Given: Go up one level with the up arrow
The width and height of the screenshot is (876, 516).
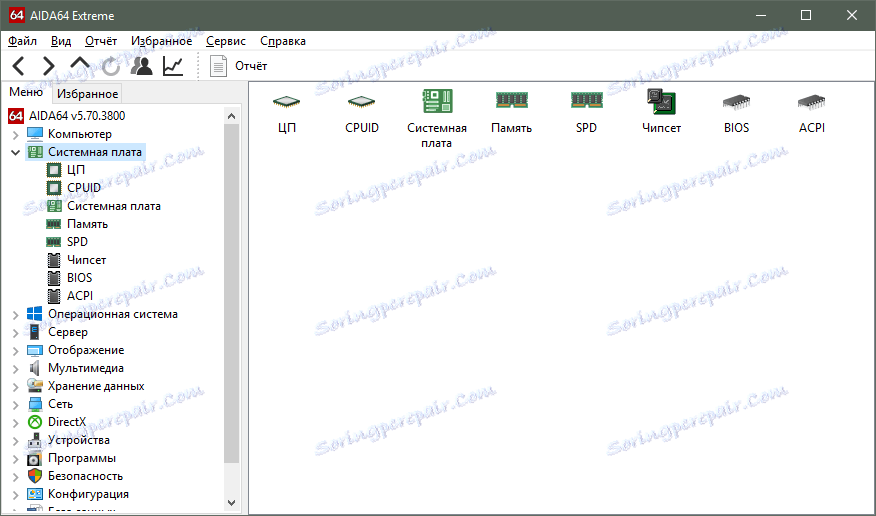Looking at the screenshot, I should click(x=80, y=63).
